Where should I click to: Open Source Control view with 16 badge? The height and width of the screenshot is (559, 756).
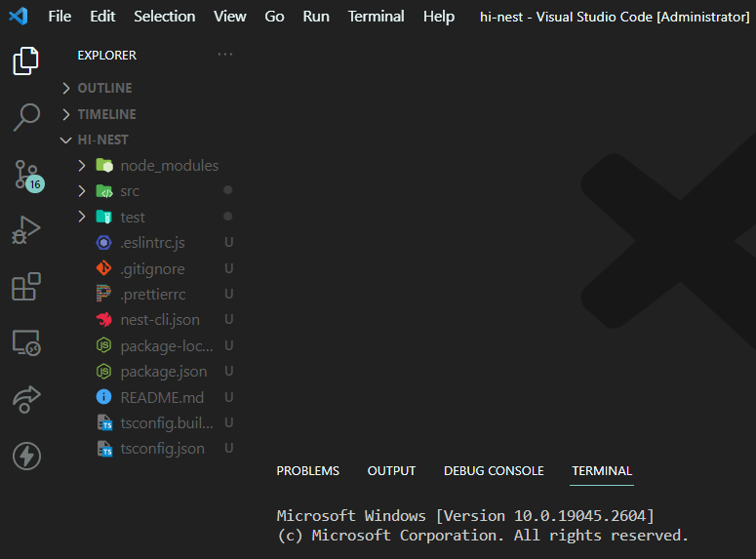point(28,176)
